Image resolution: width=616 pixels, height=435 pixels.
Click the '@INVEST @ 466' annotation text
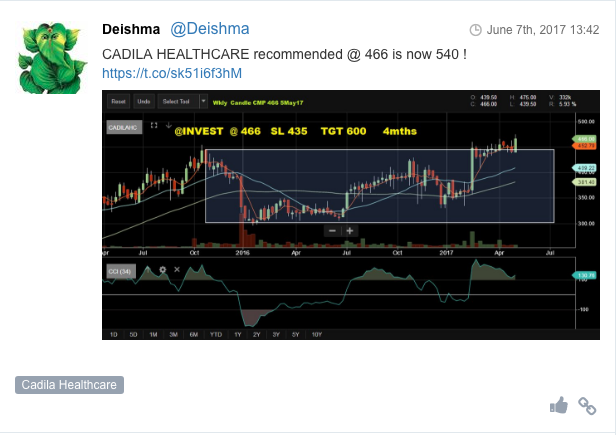coord(217,131)
